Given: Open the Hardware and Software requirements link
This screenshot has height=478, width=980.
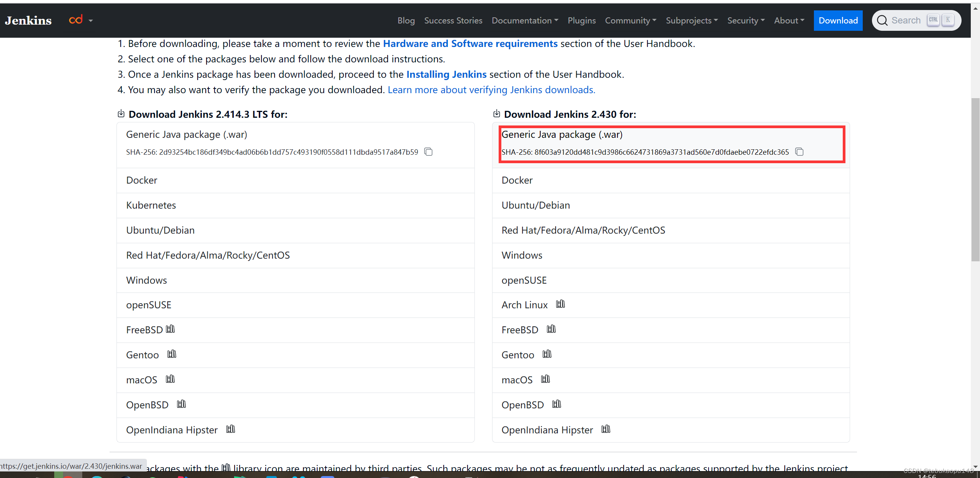Looking at the screenshot, I should 470,43.
